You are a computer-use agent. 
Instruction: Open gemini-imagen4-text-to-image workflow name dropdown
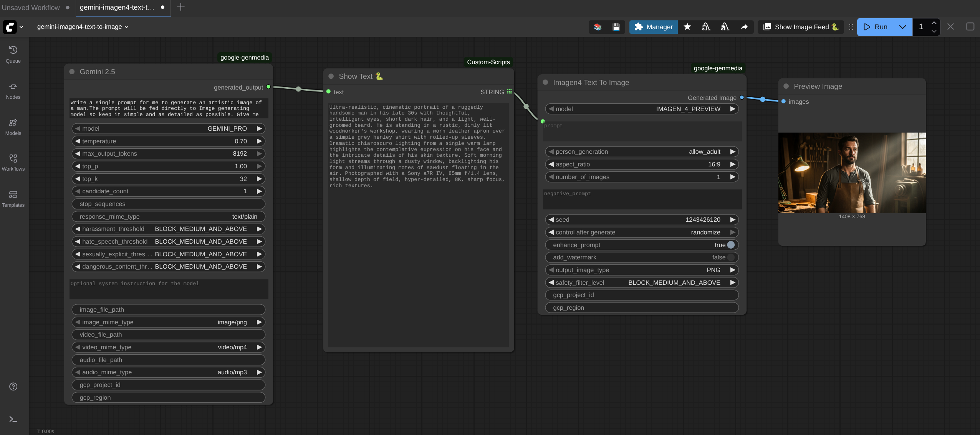pos(83,27)
